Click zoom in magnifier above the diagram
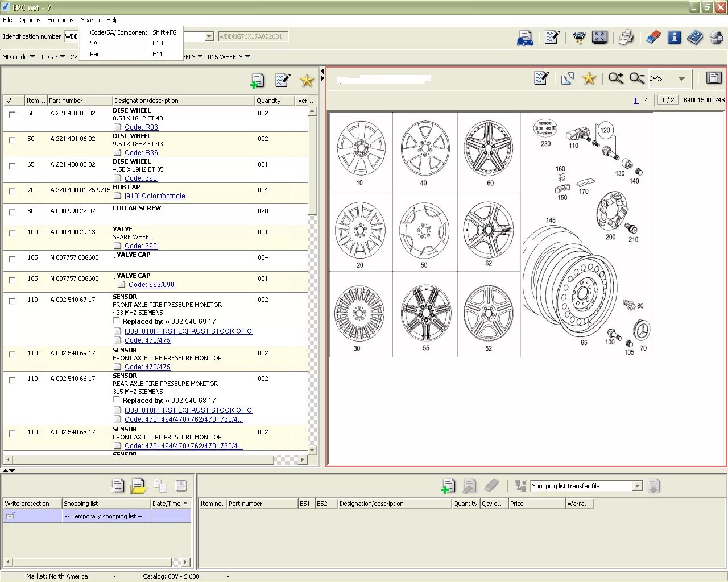The image size is (728, 582). pos(615,78)
